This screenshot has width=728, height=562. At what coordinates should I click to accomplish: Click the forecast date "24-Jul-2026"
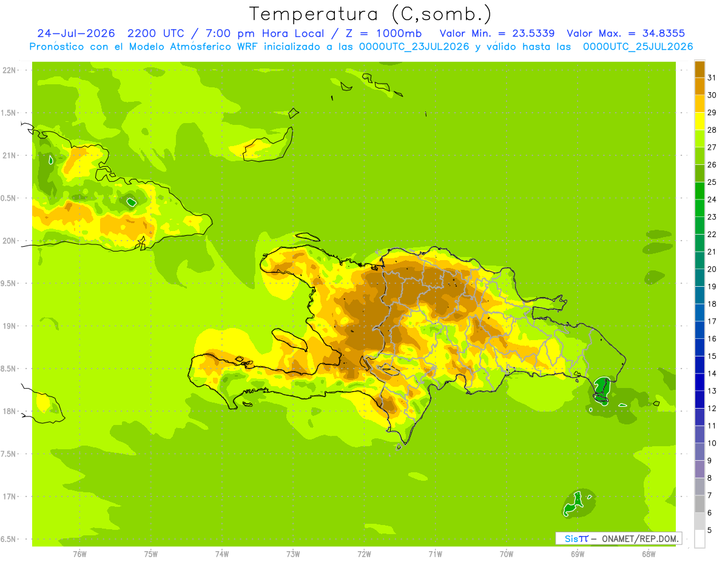click(76, 33)
